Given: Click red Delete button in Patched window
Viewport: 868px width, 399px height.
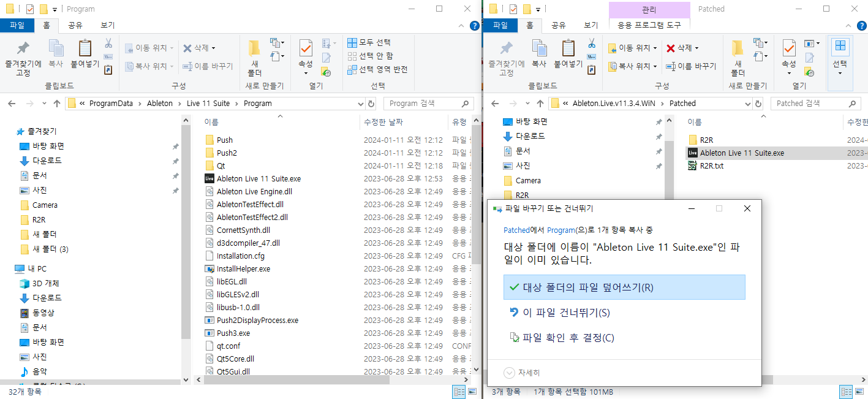Looking at the screenshot, I should [682, 48].
